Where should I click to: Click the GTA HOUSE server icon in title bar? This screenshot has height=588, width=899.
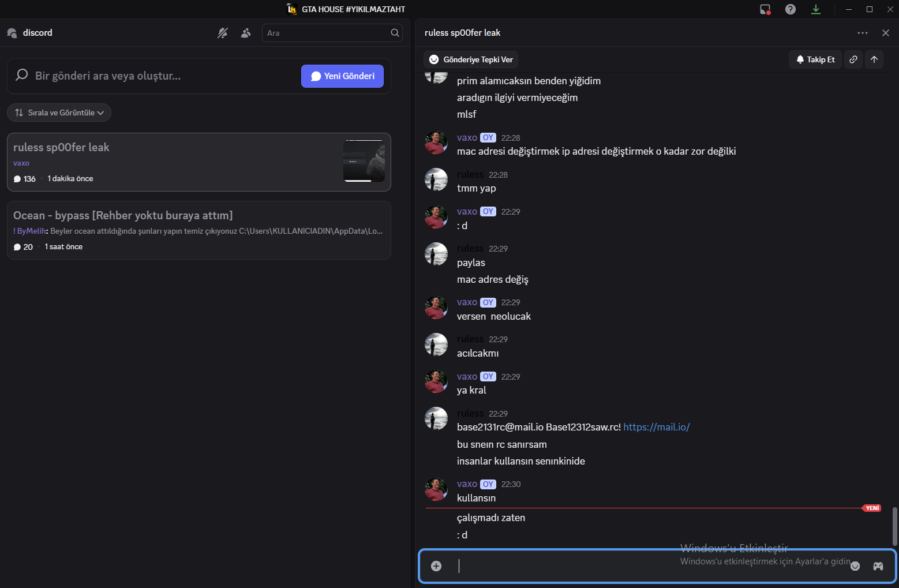(x=292, y=9)
